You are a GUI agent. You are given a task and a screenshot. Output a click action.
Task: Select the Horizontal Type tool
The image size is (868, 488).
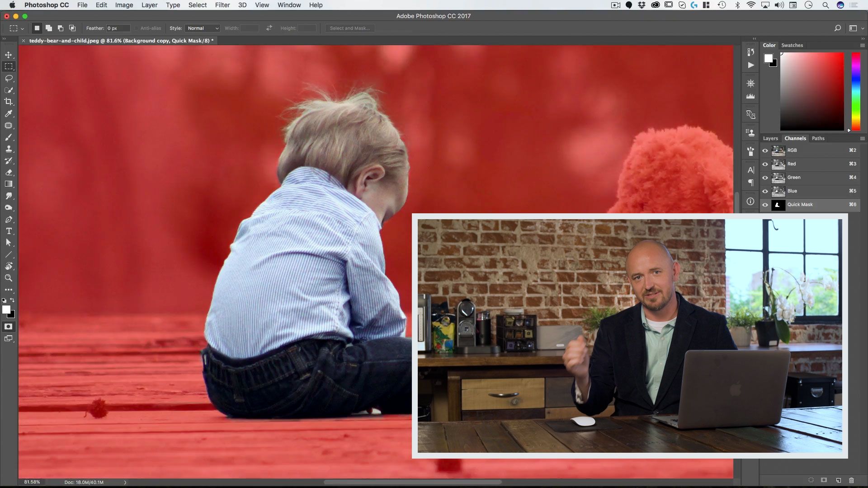[x=9, y=231]
